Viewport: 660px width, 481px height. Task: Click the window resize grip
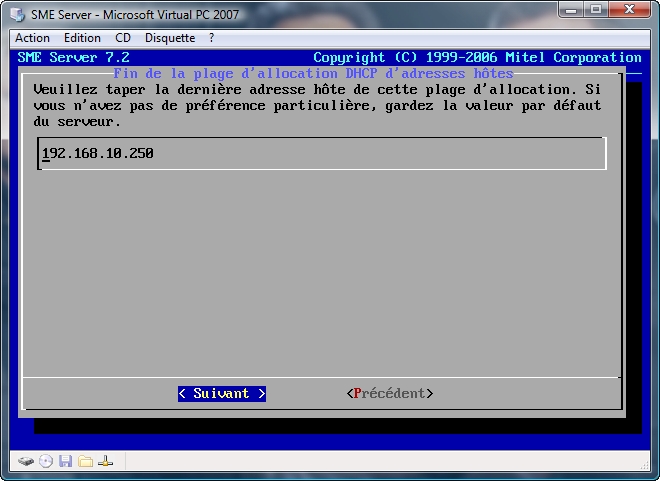pyautogui.click(x=645, y=465)
